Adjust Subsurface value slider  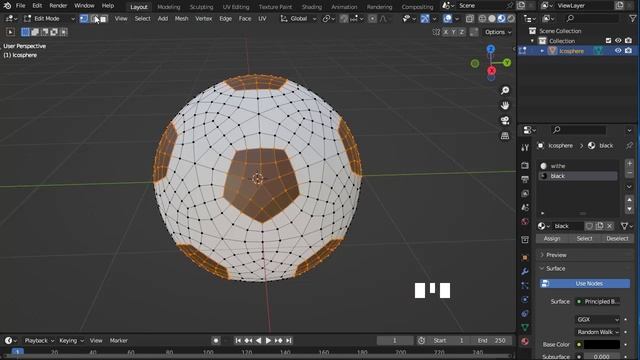(602, 357)
